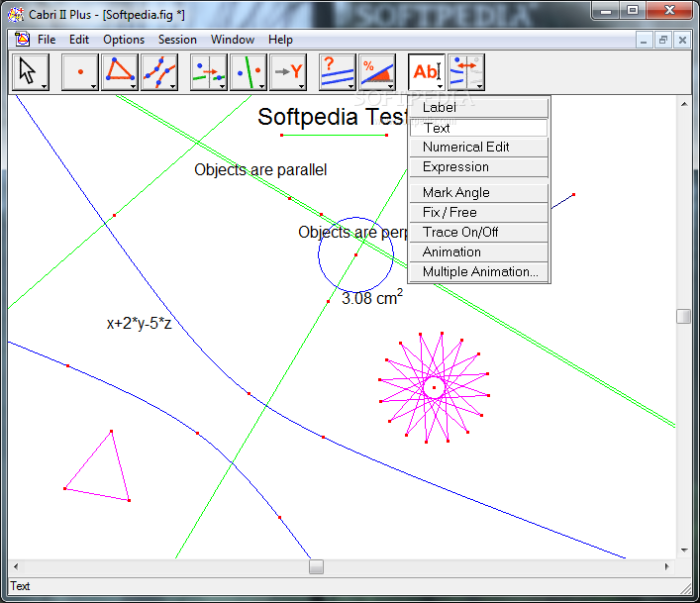
Task: Click the scroll left arrow
Action: [16, 566]
